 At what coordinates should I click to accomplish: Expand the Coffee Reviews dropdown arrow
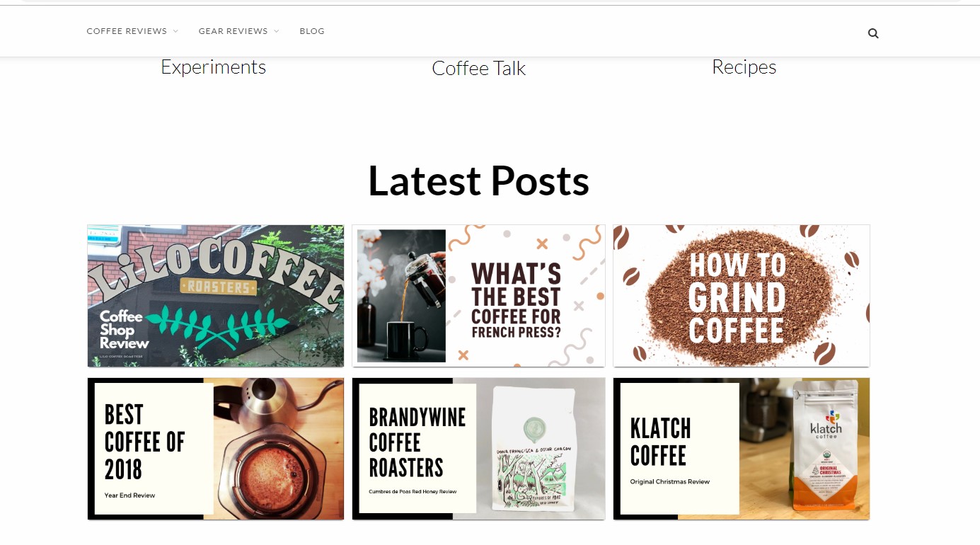click(x=175, y=31)
